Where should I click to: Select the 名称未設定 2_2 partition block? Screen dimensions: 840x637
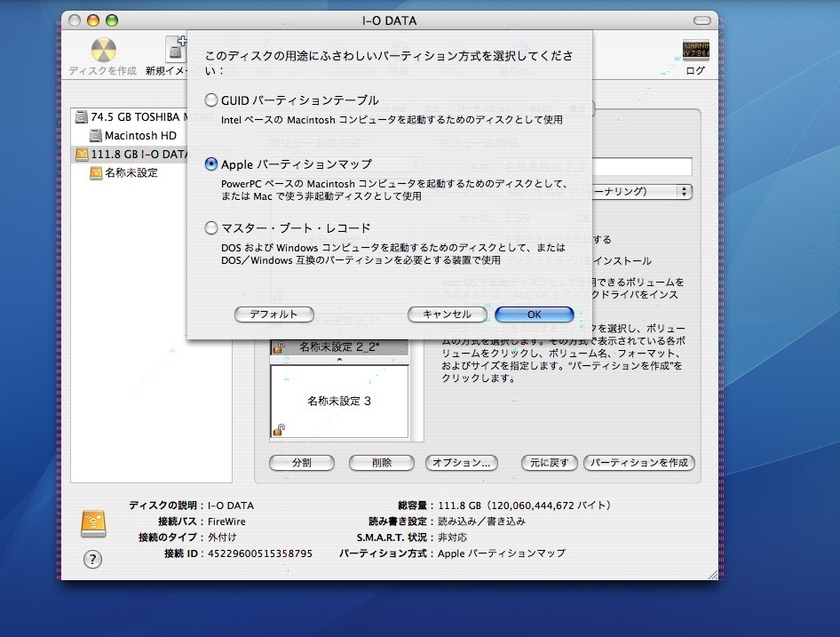339,347
